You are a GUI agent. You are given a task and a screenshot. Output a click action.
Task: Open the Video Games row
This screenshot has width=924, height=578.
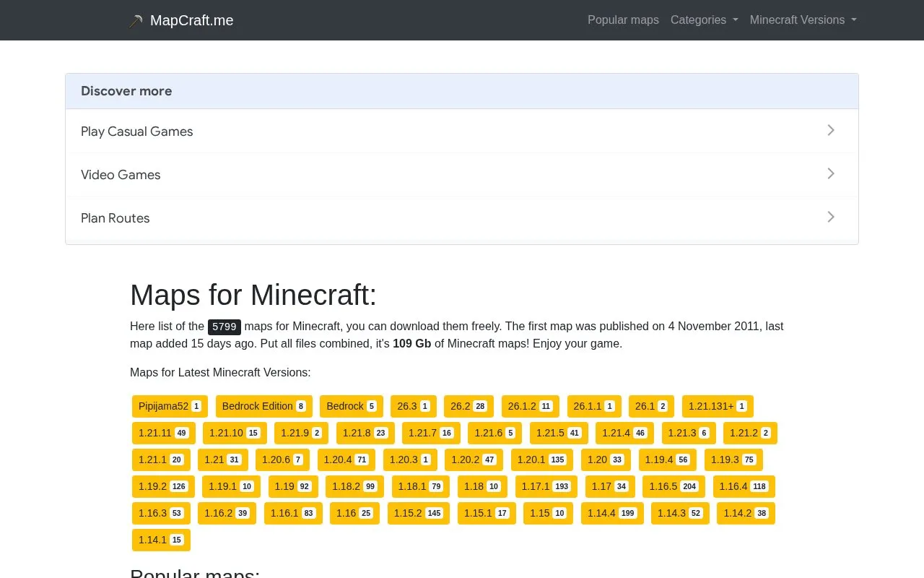[462, 174]
